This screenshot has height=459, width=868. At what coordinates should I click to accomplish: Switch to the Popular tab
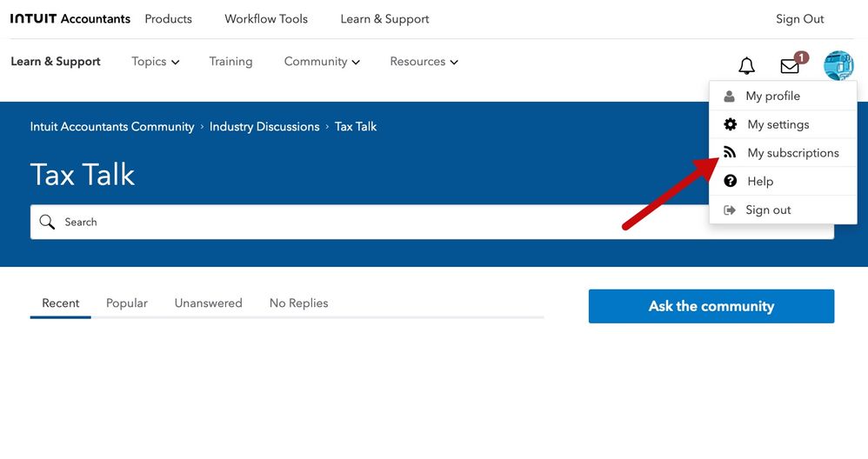pyautogui.click(x=127, y=303)
